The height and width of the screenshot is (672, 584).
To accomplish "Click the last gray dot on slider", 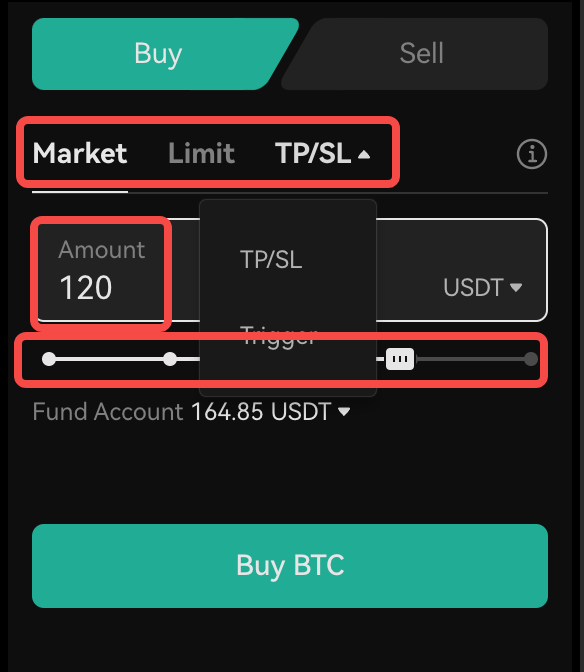I will [531, 359].
